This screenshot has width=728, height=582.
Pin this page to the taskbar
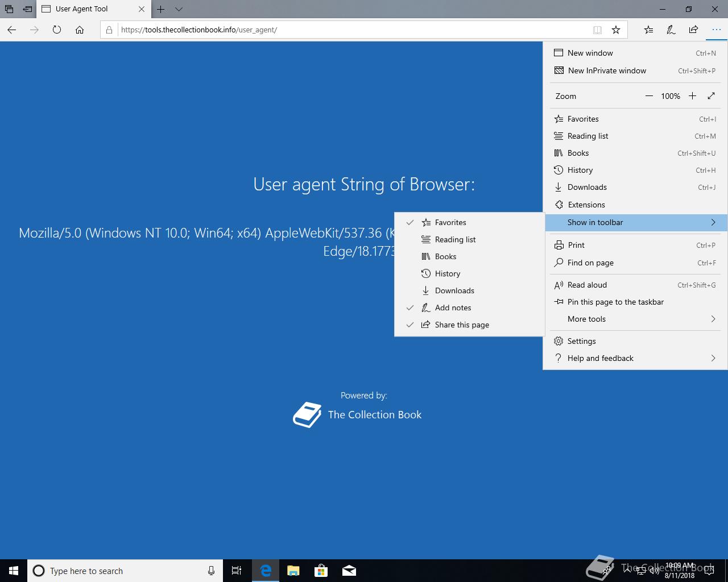coord(635,302)
